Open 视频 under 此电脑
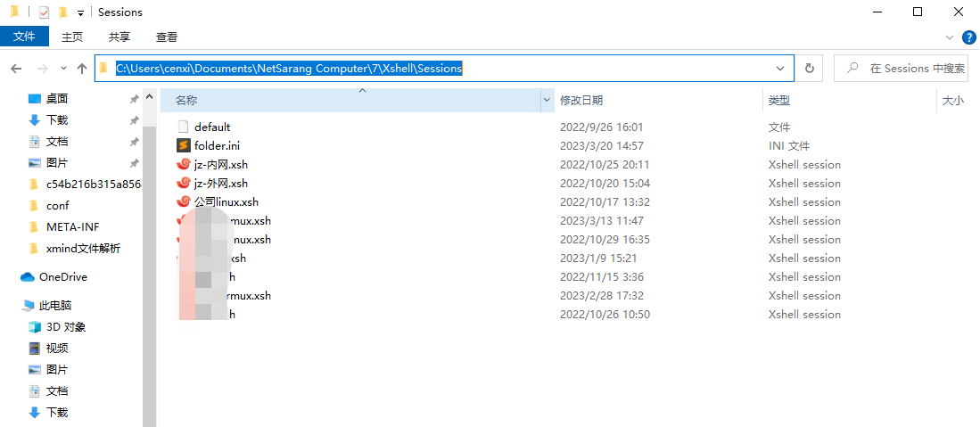The height and width of the screenshot is (427, 980). point(57,349)
